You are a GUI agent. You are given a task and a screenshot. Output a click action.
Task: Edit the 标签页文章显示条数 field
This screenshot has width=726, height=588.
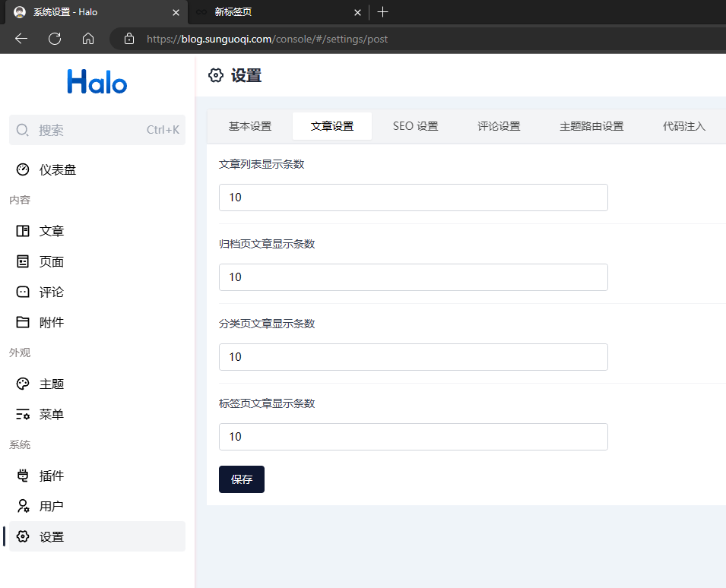click(414, 437)
